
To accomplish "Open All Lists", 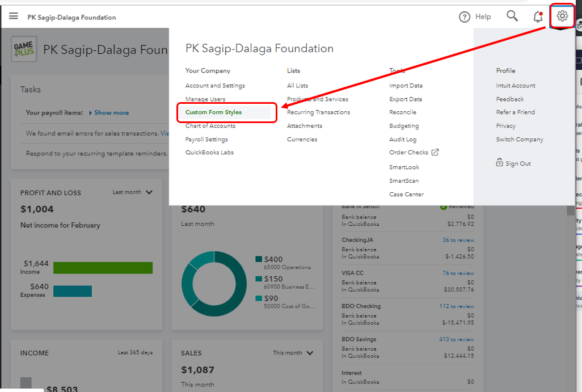I will pyautogui.click(x=297, y=86).
